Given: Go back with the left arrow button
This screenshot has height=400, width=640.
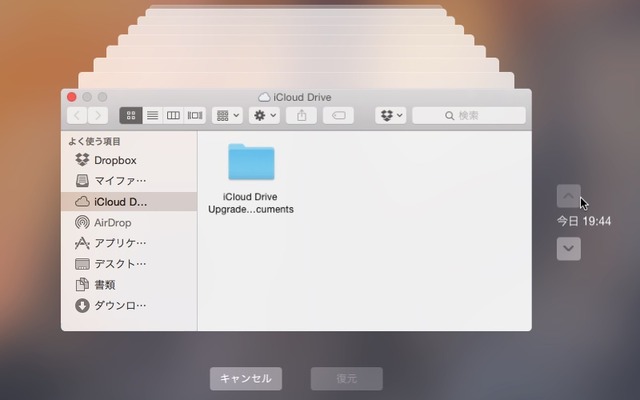Looking at the screenshot, I should pos(77,116).
